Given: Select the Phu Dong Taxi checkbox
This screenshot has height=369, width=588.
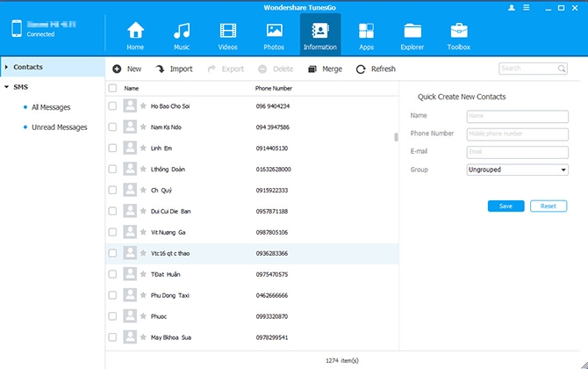Looking at the screenshot, I should pyautogui.click(x=112, y=295).
